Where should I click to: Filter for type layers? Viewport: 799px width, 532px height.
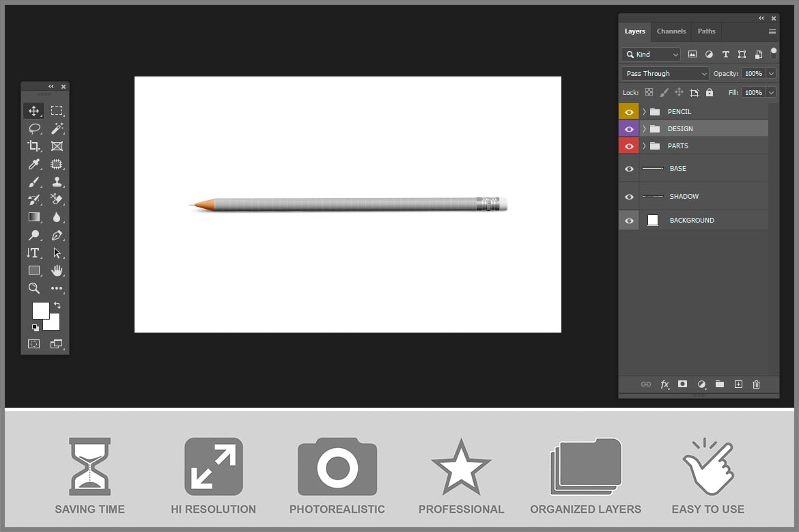coord(726,54)
